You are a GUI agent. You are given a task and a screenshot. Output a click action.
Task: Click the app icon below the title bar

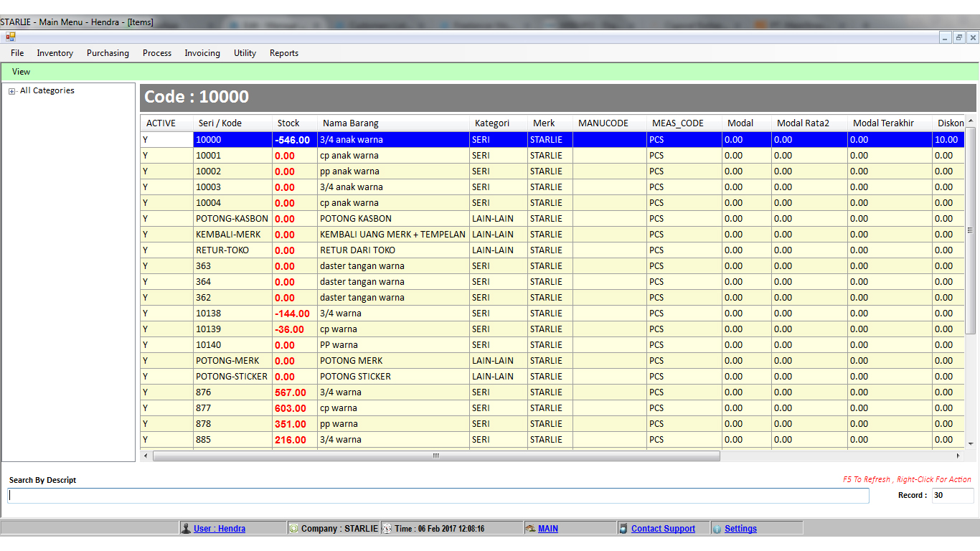(x=10, y=37)
